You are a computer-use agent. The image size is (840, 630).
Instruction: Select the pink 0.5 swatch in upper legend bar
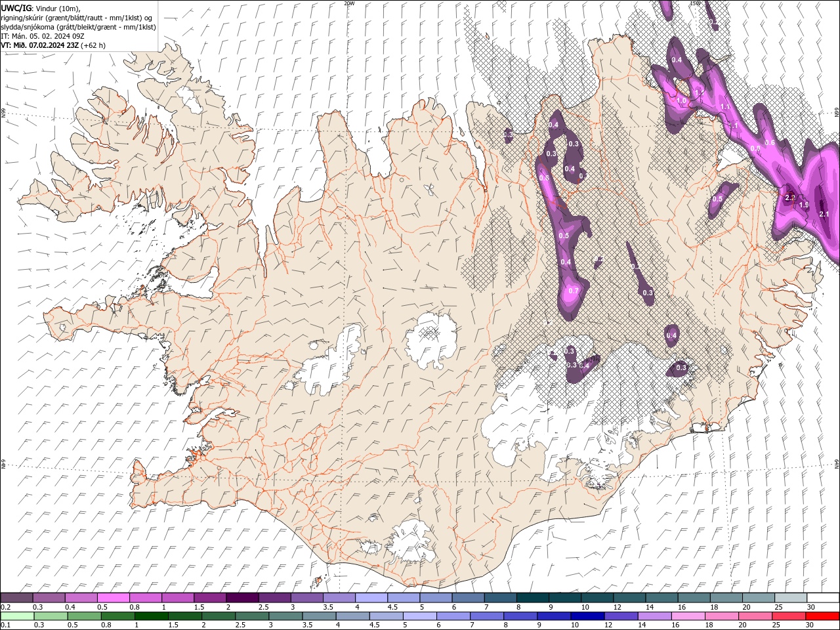[113, 598]
